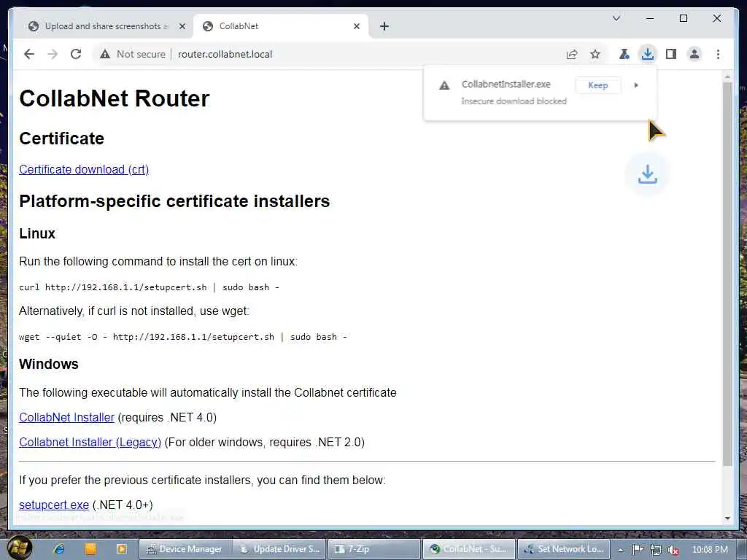The height and width of the screenshot is (560, 747).
Task: Share this page via share icon
Action: 572,54
